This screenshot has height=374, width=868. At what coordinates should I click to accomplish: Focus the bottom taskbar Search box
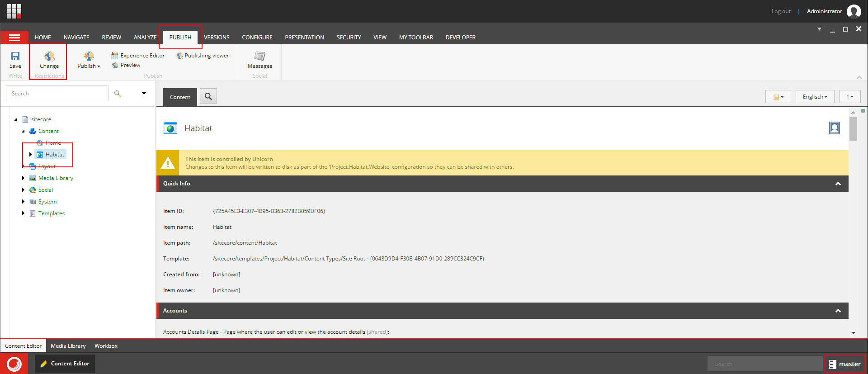(765, 364)
